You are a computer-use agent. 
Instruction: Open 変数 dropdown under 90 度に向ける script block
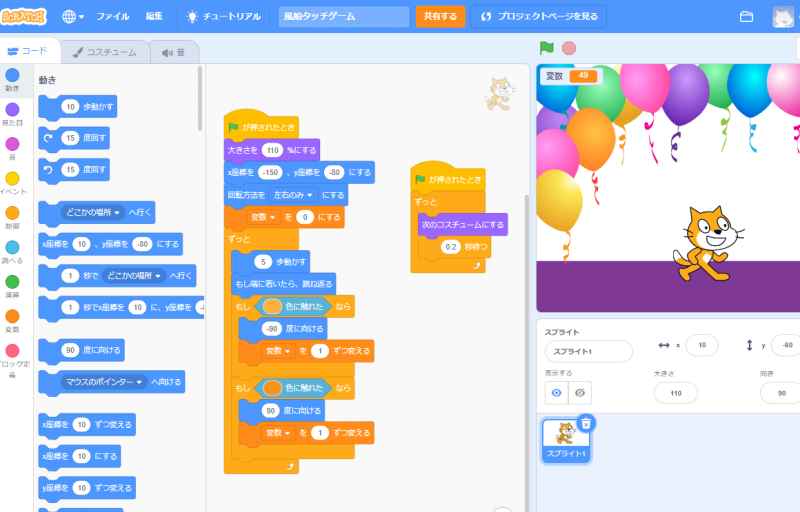click(278, 433)
